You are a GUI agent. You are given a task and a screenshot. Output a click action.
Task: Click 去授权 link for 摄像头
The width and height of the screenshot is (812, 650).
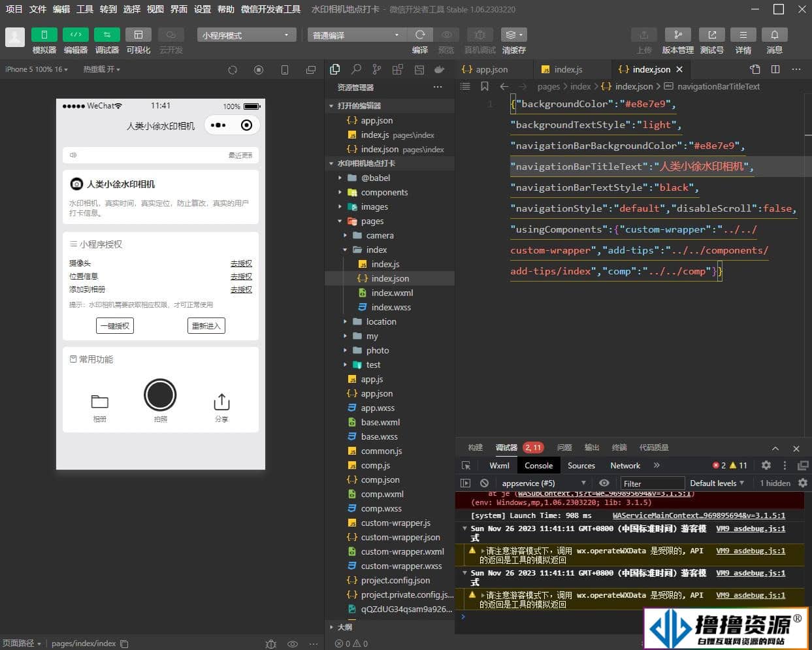coord(241,263)
